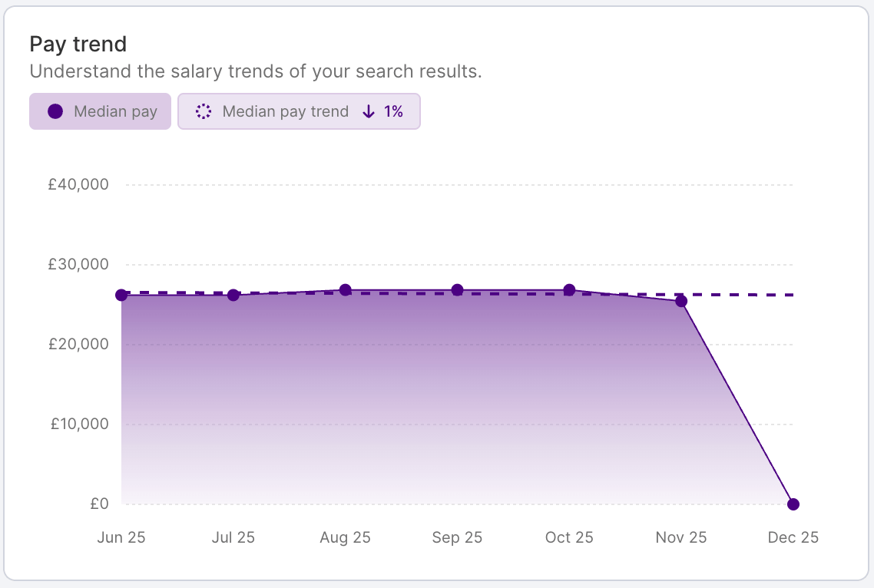Select the Jun 25 data point on the chart
This screenshot has width=874, height=588.
coord(121,295)
